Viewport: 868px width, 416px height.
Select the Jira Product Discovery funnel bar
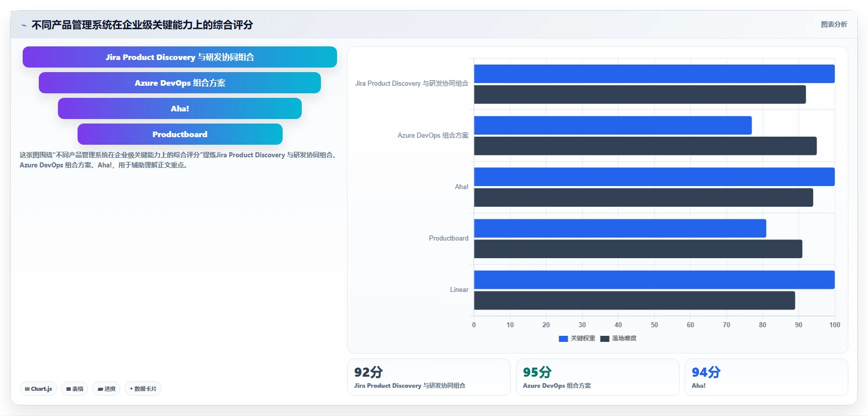[180, 57]
